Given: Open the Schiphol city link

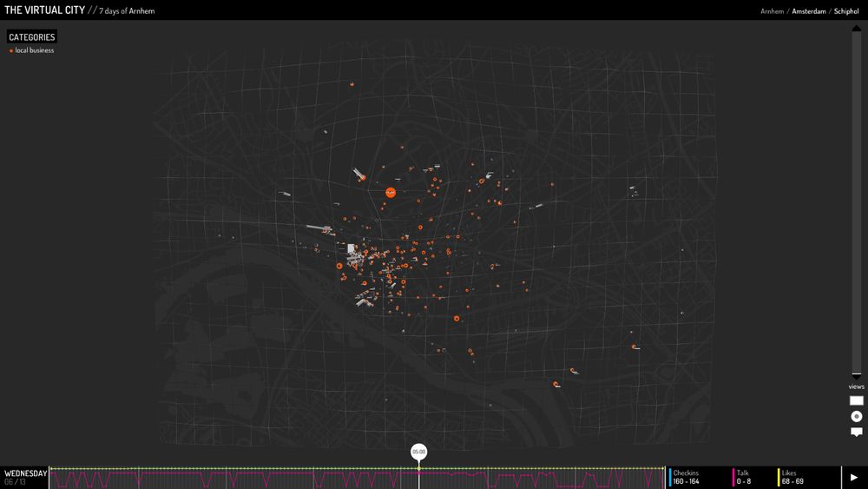Looking at the screenshot, I should (846, 11).
